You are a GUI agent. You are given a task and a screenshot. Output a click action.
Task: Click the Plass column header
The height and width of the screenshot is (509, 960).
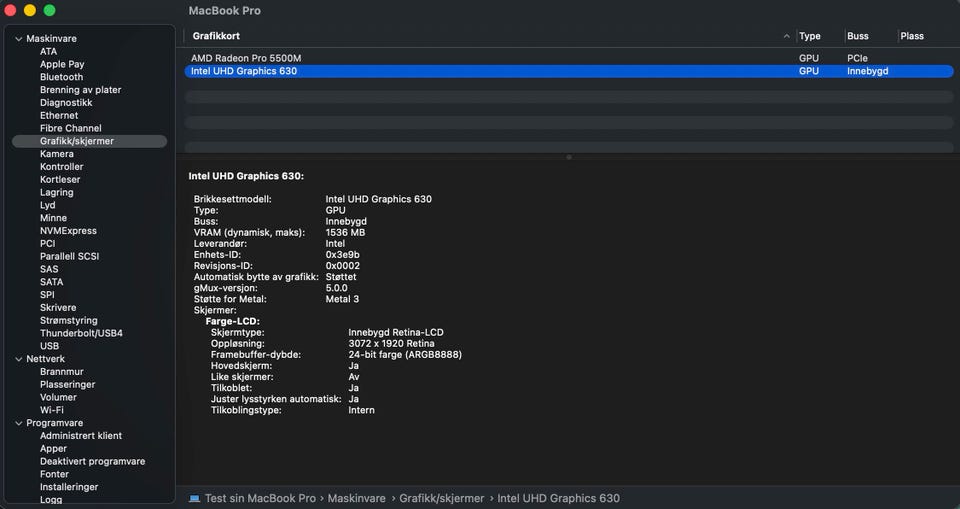[x=912, y=36]
